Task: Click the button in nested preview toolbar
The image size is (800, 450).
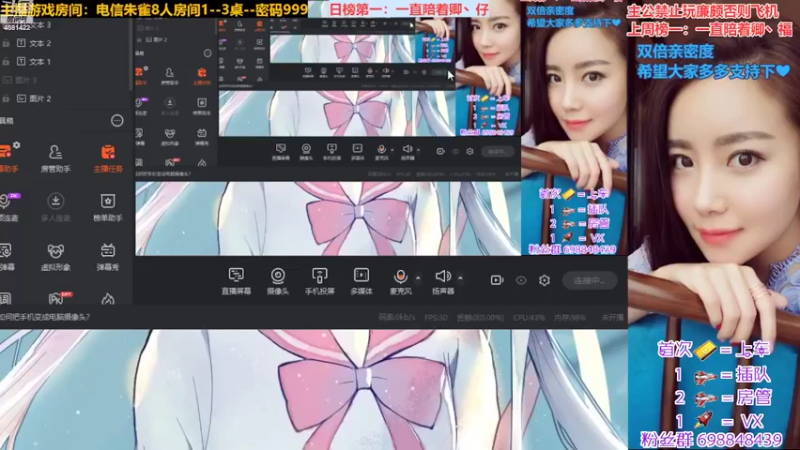Action: (497, 152)
